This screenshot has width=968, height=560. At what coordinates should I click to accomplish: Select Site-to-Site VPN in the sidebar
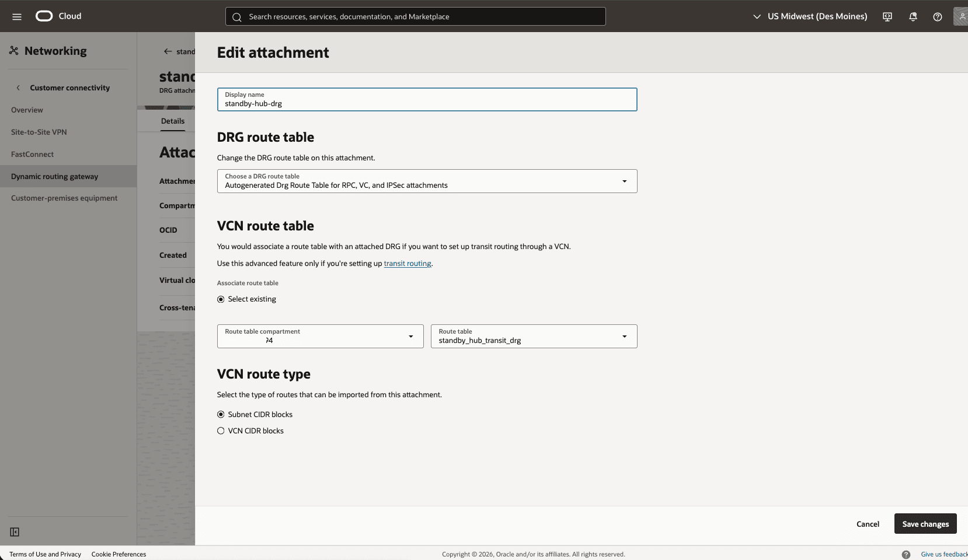point(39,132)
